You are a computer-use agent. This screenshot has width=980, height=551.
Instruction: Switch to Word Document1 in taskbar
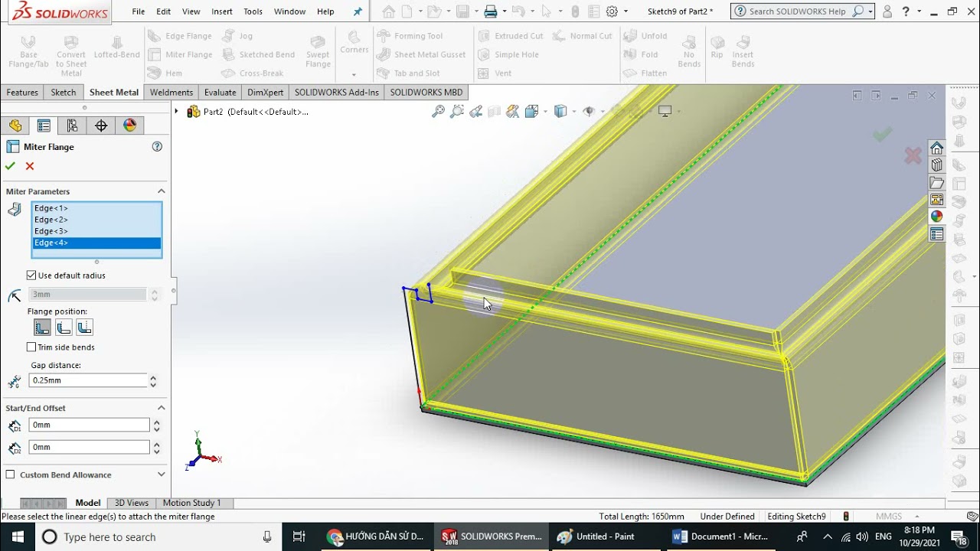point(720,536)
